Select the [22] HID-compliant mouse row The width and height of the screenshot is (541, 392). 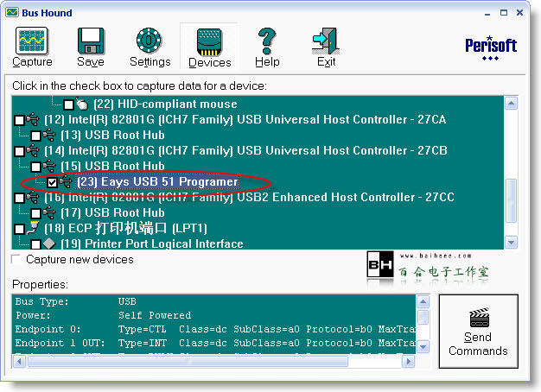tap(165, 104)
